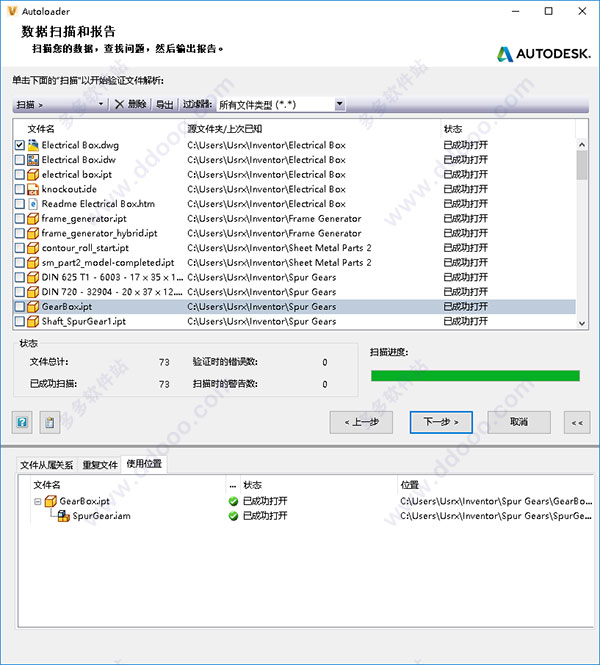
Task: Click GearBox.ipt icon in lower tree
Action: pos(51,501)
